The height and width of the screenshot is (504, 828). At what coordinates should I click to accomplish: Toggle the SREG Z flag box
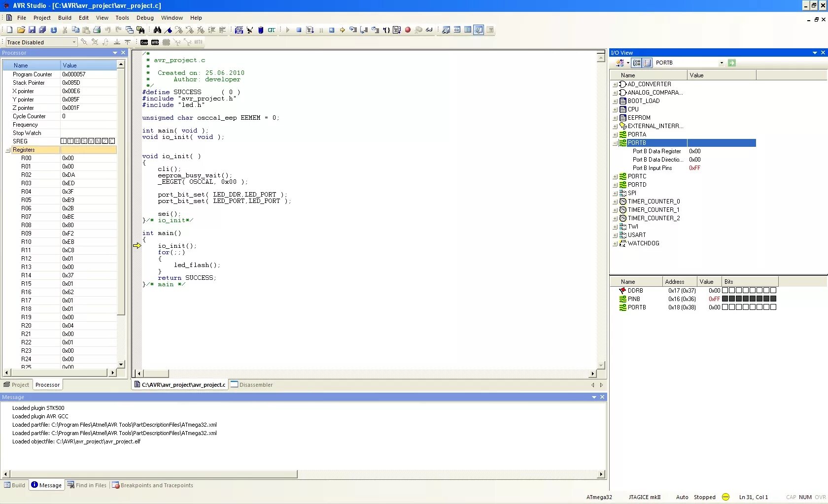(105, 141)
